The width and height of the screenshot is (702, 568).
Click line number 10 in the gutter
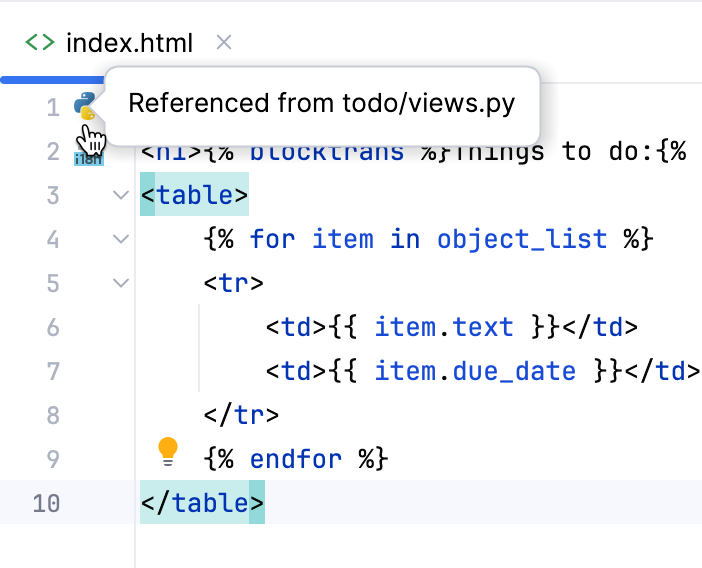click(x=46, y=502)
